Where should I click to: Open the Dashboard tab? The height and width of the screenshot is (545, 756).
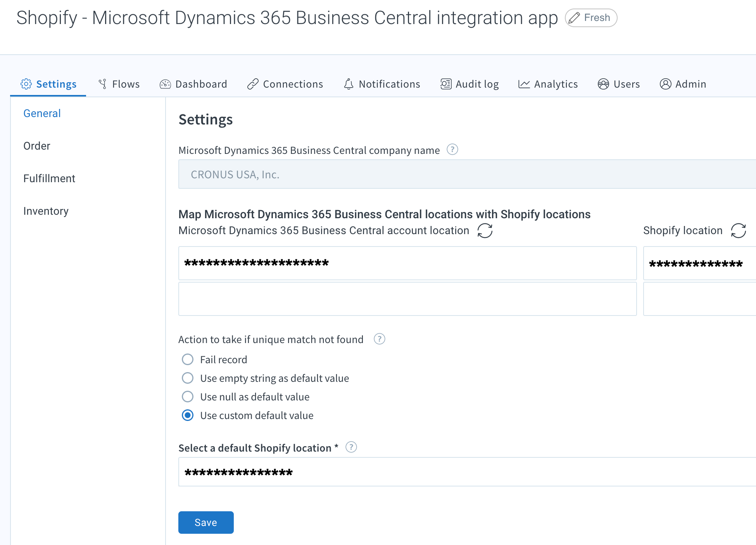[193, 84]
